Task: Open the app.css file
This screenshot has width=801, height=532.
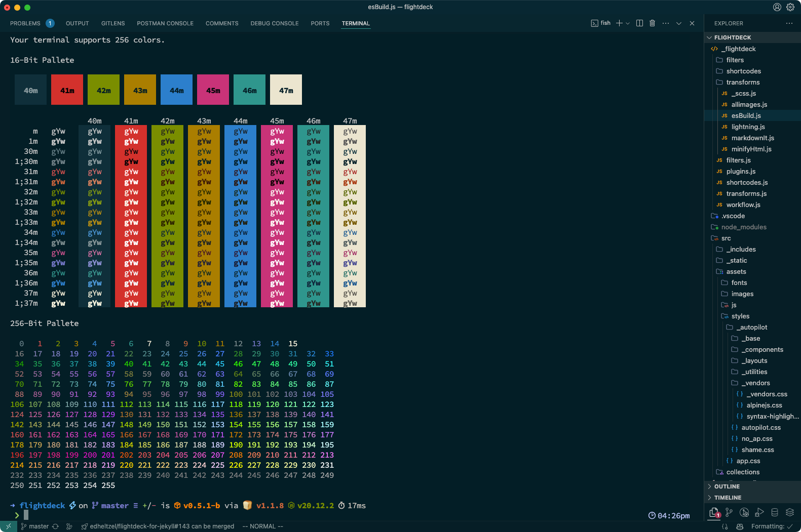Action: pyautogui.click(x=752, y=461)
